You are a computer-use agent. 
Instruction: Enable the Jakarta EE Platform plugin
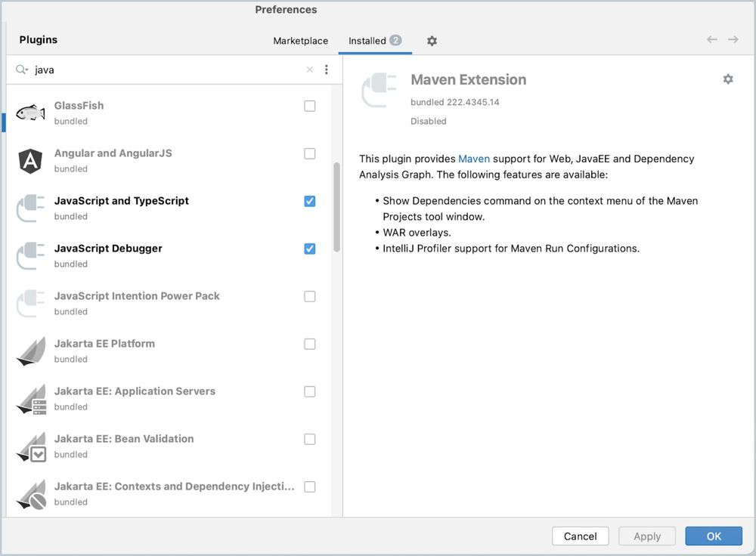pyautogui.click(x=309, y=344)
